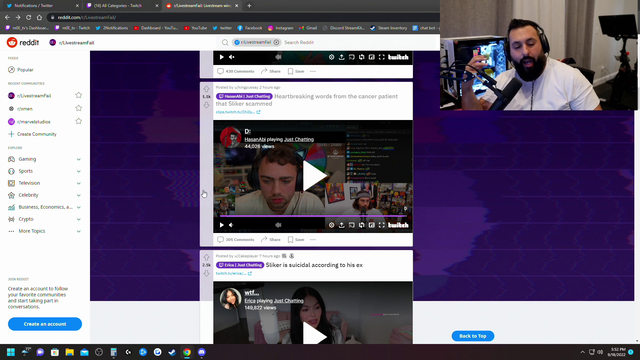
Task: Open r/xmen in recent communities
Action: pyautogui.click(x=24, y=109)
